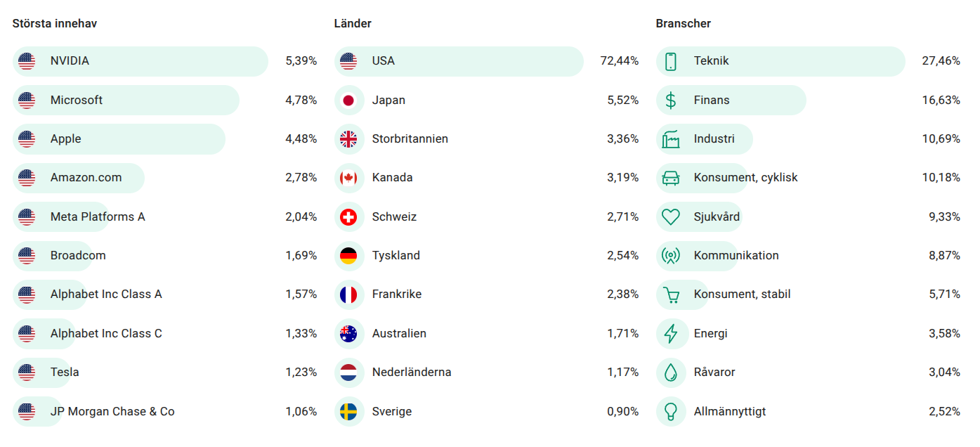The image size is (980, 447).
Task: Click the Finans dollar sign icon
Action: [x=671, y=101]
